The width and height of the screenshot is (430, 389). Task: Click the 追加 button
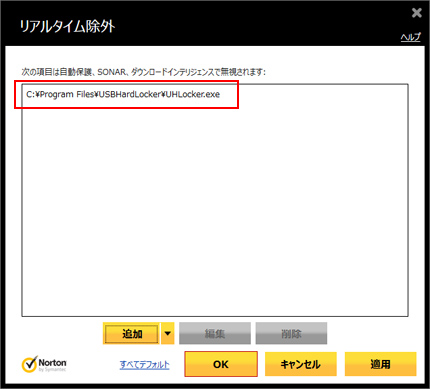click(x=132, y=333)
